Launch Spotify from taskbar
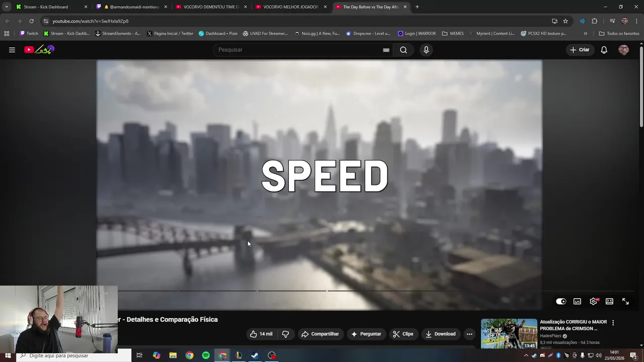Image resolution: width=644 pixels, height=362 pixels. tap(206, 355)
